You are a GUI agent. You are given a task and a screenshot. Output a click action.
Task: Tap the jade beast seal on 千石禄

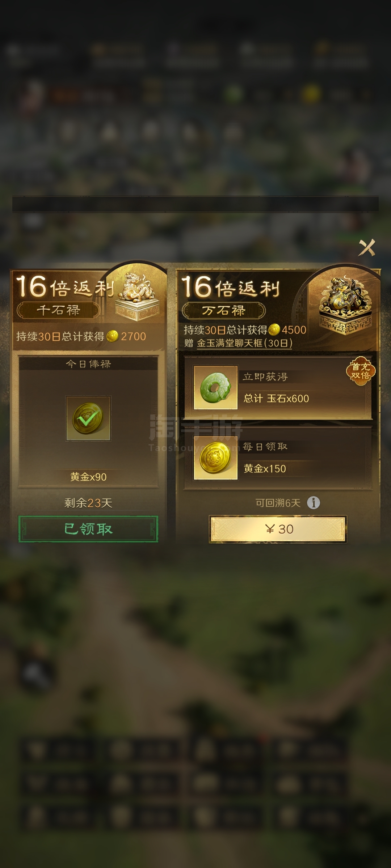(137, 297)
